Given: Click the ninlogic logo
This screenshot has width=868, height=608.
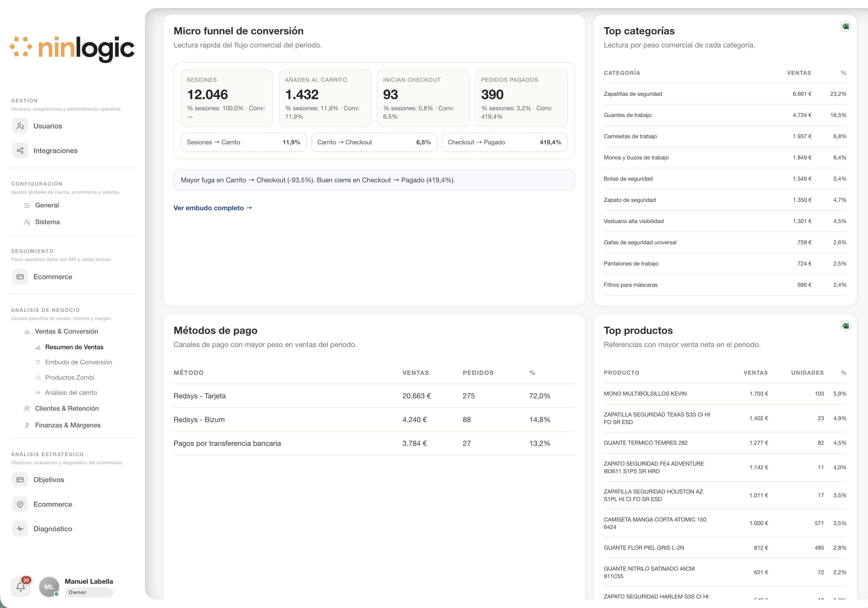Looking at the screenshot, I should coord(72,48).
